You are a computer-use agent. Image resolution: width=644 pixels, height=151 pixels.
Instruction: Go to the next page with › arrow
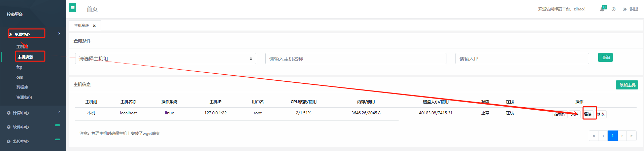point(622,136)
